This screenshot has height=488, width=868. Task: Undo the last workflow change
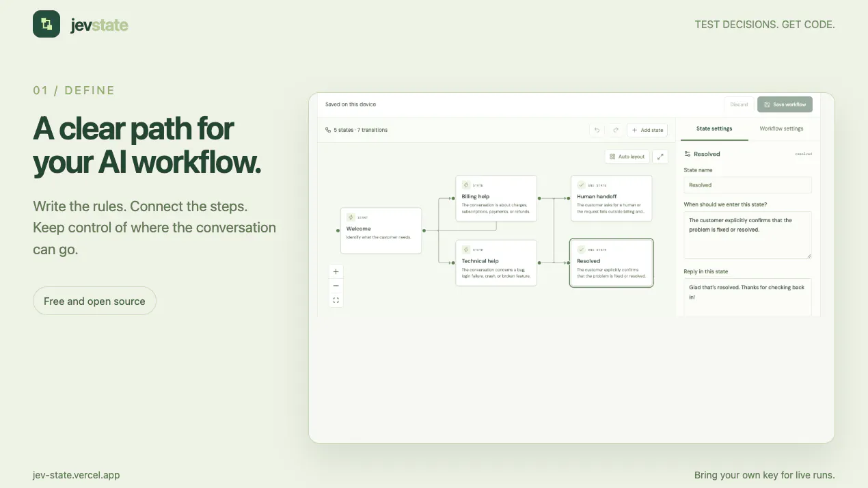pos(597,130)
